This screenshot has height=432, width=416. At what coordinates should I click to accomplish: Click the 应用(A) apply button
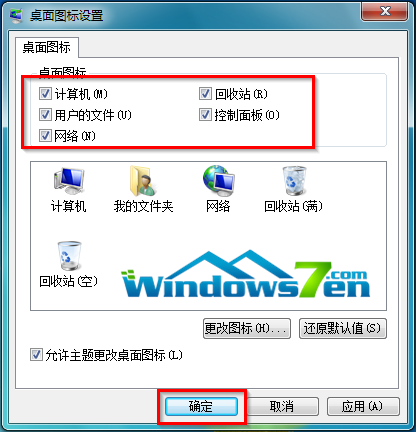pyautogui.click(x=363, y=406)
